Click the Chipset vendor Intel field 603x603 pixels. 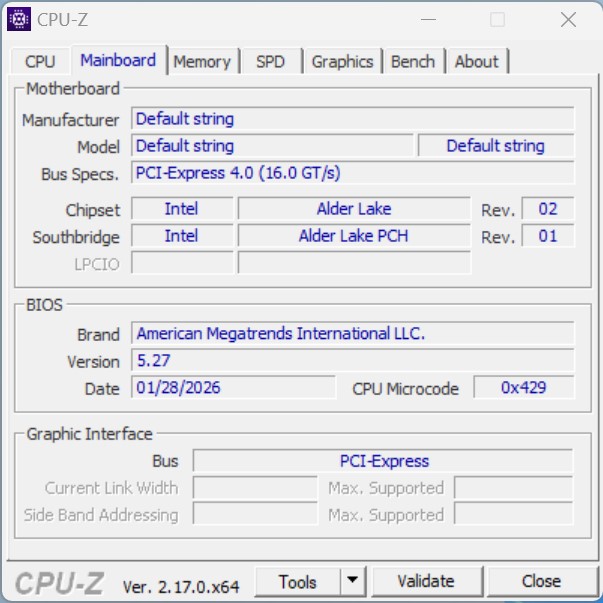click(x=182, y=209)
